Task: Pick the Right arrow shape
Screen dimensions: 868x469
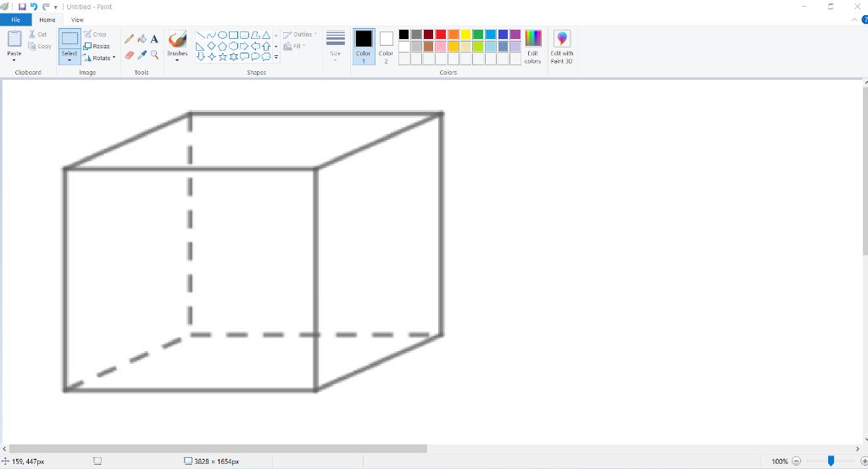Action: coord(244,46)
